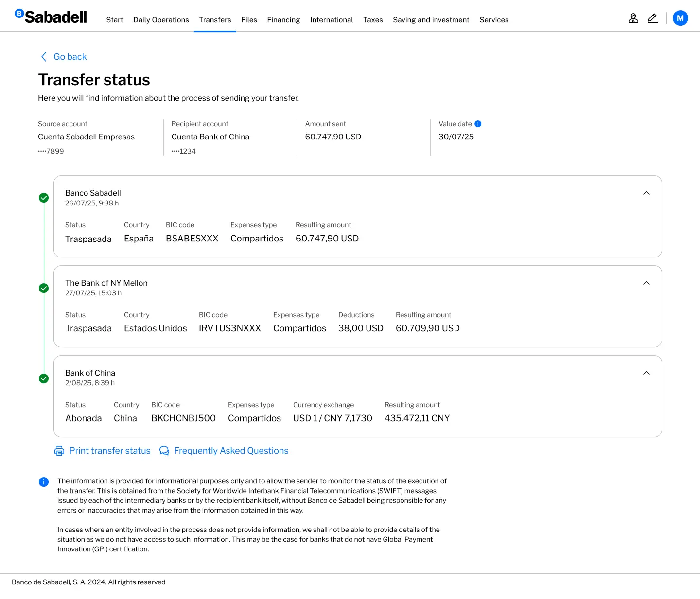Click footer copyright Banco de Sabadell text
Screen dimensions: 700x599
click(x=88, y=582)
